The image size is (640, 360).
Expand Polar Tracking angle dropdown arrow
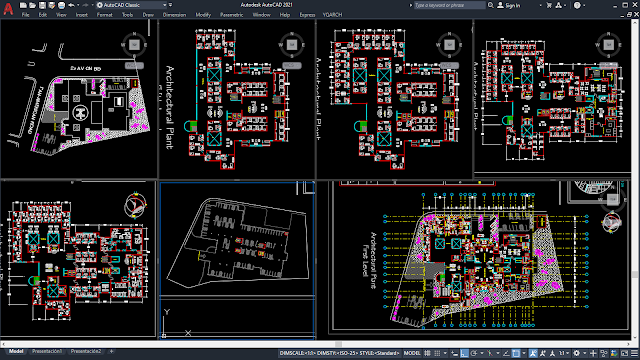tap(482, 353)
